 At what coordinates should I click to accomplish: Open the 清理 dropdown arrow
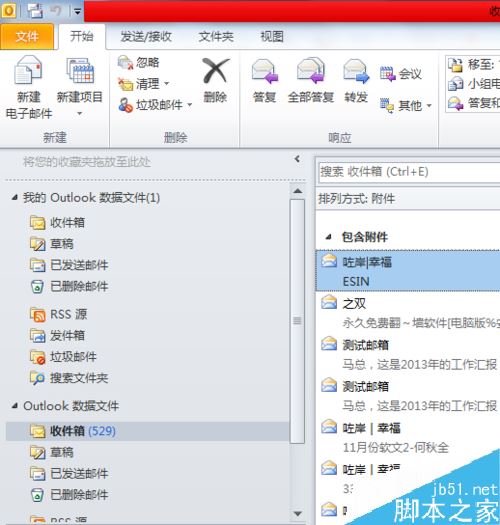pyautogui.click(x=166, y=83)
